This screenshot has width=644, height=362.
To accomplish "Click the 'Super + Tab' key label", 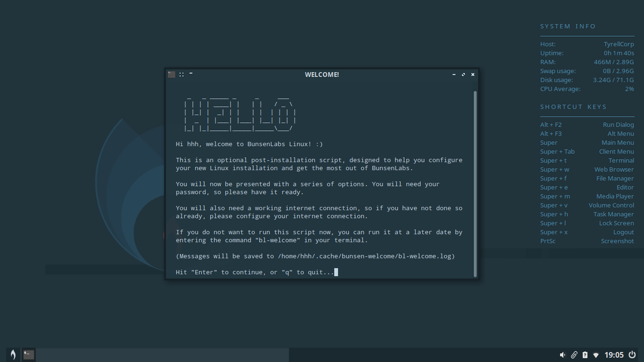I will 557,151.
